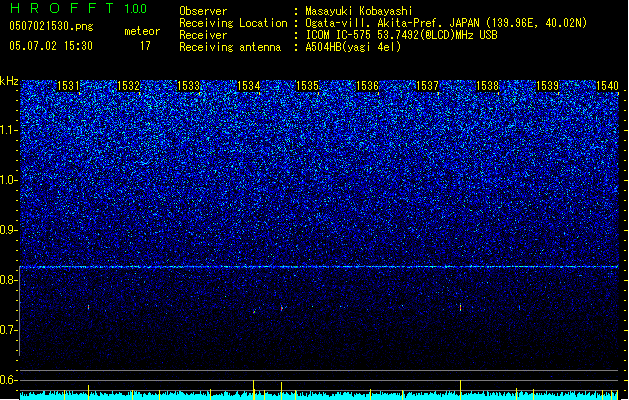Screen dimensions: 629x400
Task: Click the 1534 time axis marker
Action: pyautogui.click(x=248, y=86)
